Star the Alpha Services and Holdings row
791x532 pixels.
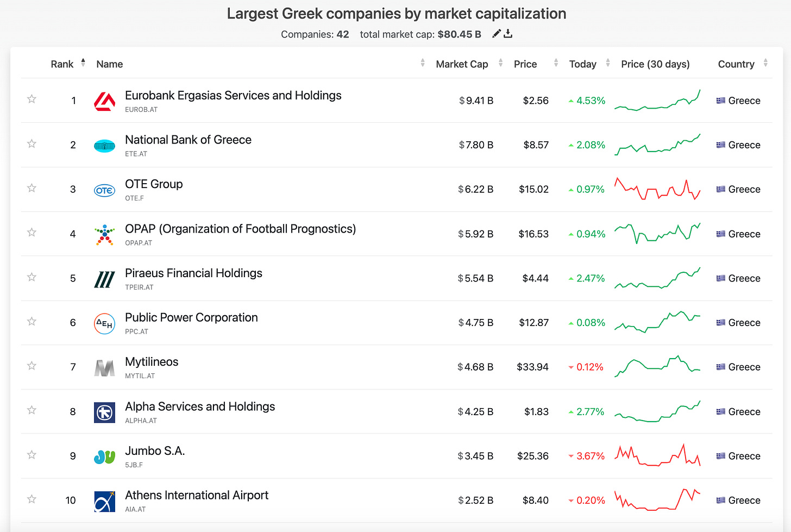(32, 410)
